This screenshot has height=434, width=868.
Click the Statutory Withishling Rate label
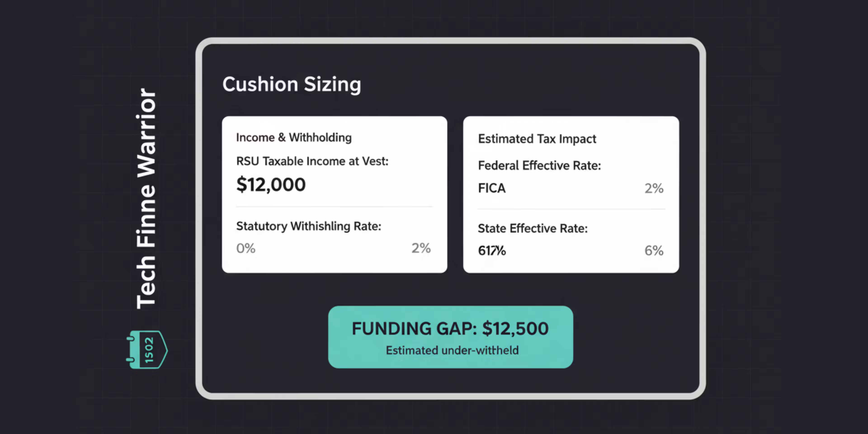coord(309,226)
